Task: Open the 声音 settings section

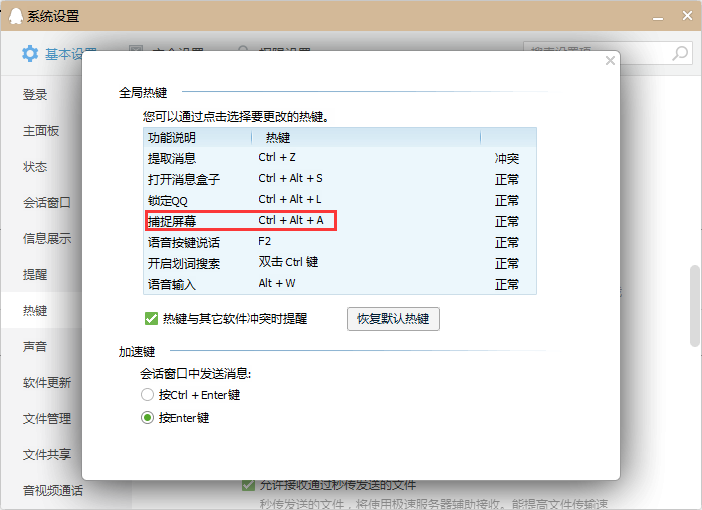Action: pyautogui.click(x=36, y=347)
